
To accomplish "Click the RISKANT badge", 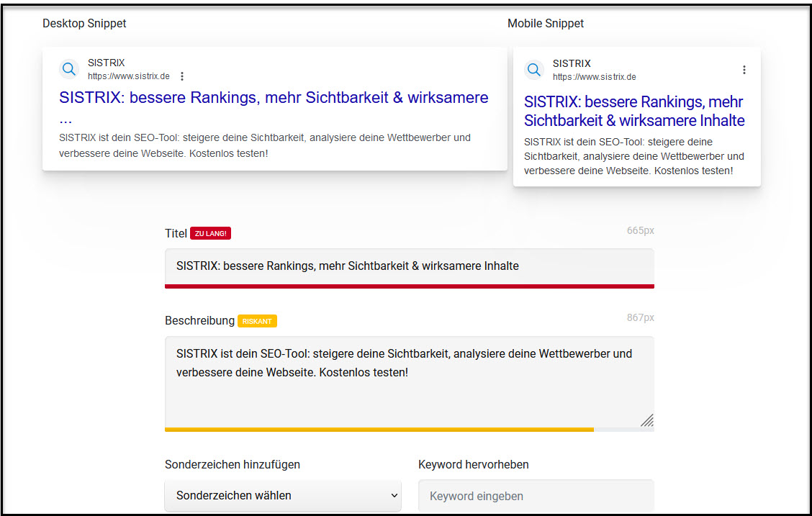I will coord(257,321).
